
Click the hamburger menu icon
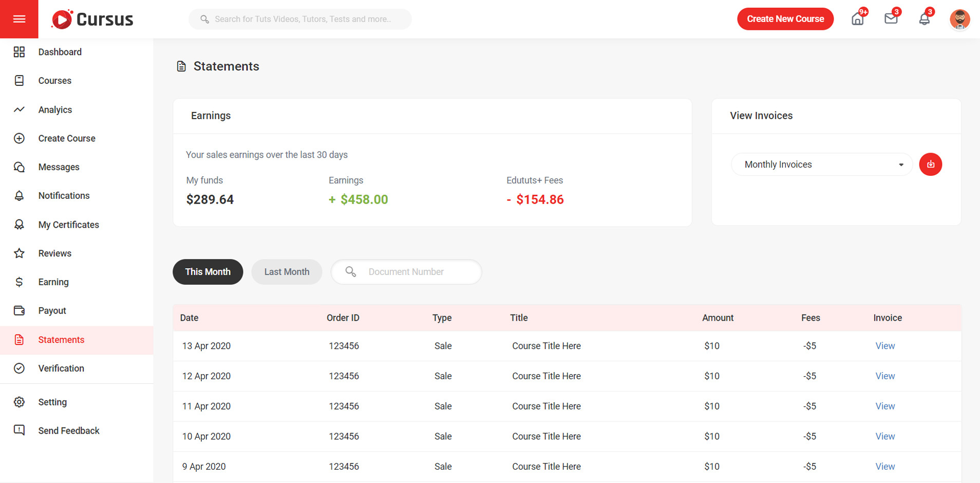[19, 19]
